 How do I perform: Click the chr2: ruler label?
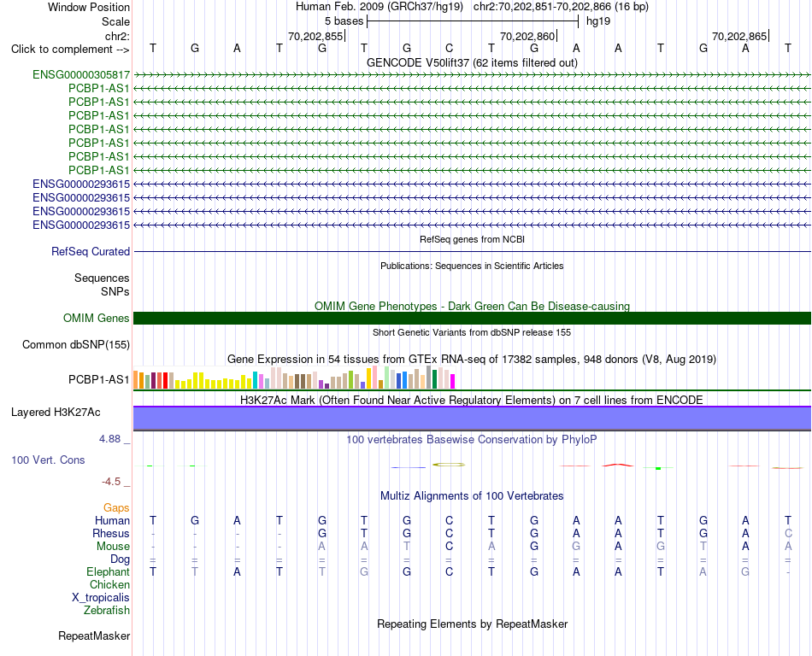pos(117,36)
